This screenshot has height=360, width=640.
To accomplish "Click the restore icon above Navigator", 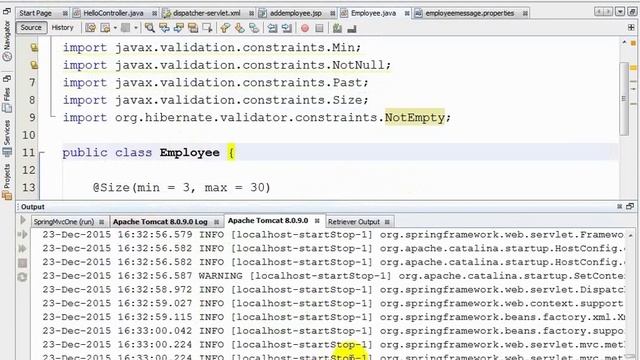I will [7, 11].
